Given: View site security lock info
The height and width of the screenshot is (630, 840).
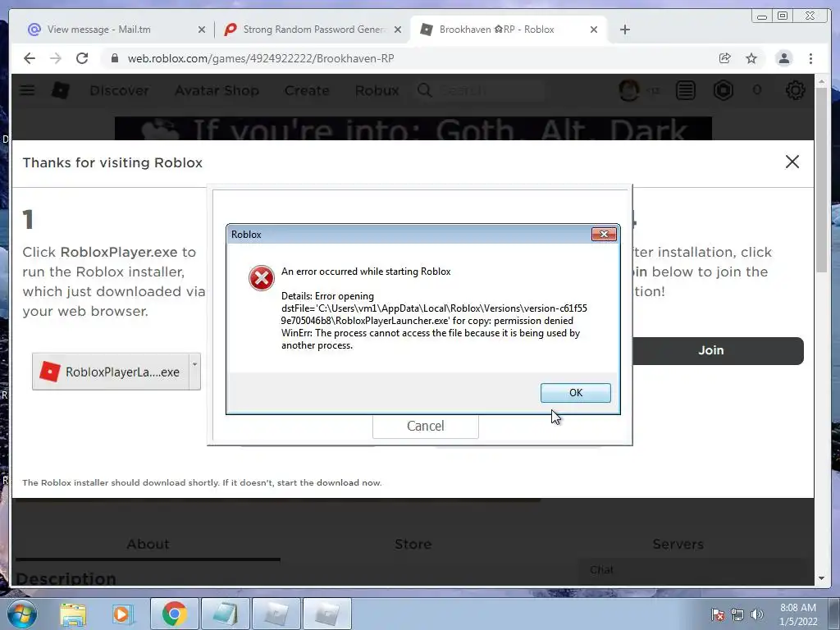Looking at the screenshot, I should pos(114,58).
